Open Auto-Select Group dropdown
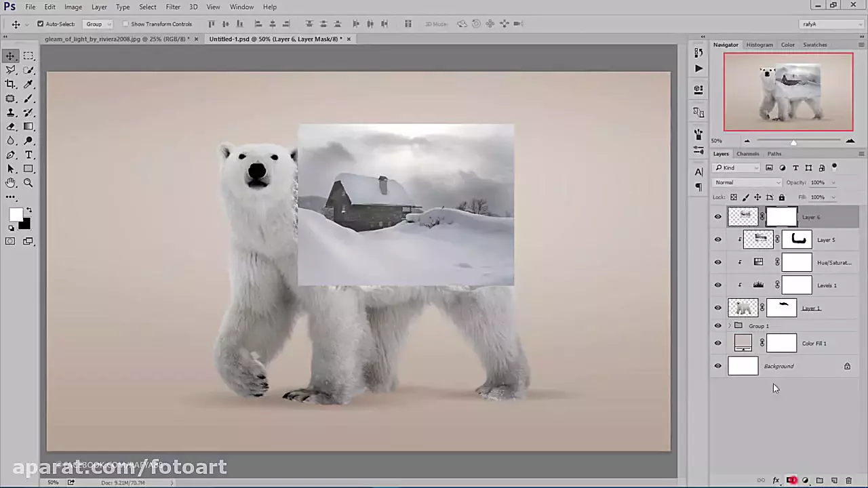This screenshot has width=868, height=488. tap(98, 24)
